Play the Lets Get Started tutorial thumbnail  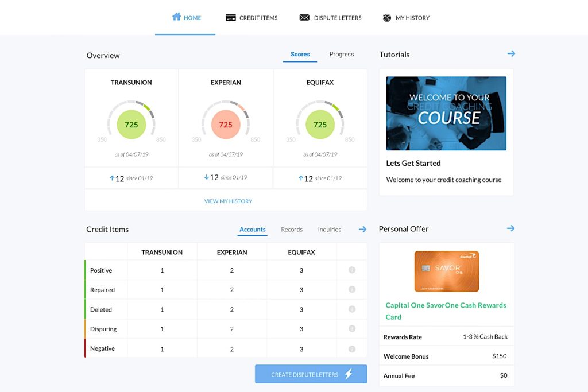point(446,113)
